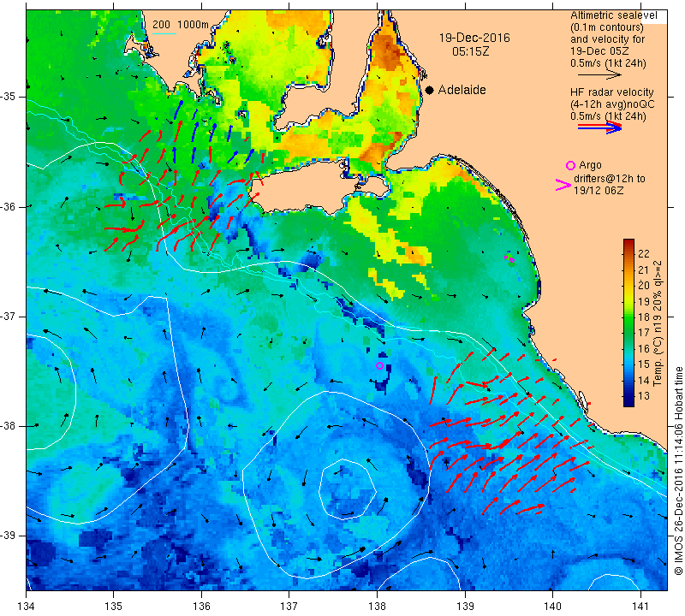The width and height of the screenshot is (685, 616).
Task: Click the magenta drifters chevron legend symbol
Action: point(563,185)
